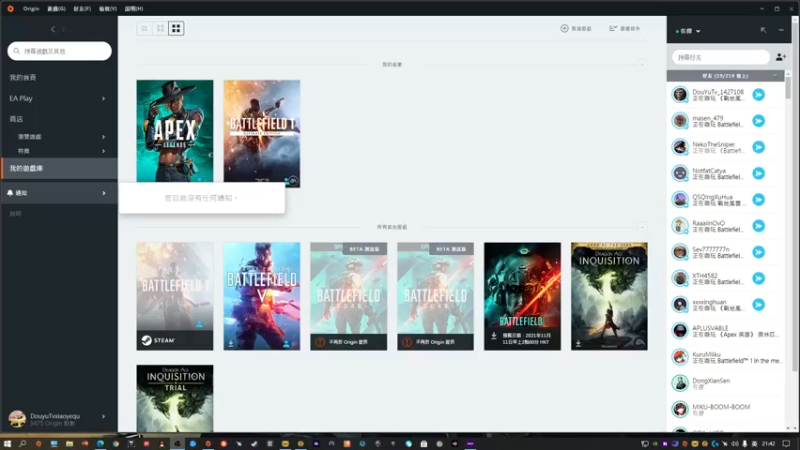Open the Windows Start button
Viewport: 800px width, 450px height.
(x=7, y=444)
